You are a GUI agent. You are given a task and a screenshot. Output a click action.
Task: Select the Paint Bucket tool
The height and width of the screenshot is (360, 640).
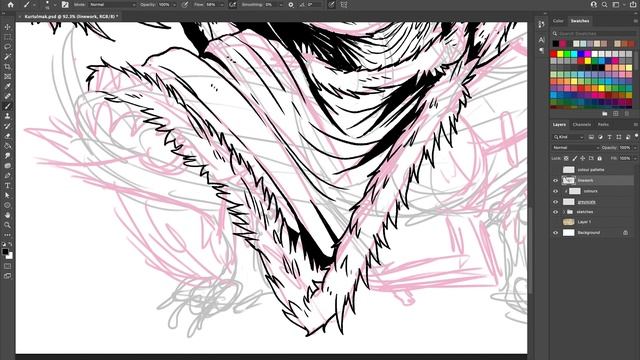[7, 146]
